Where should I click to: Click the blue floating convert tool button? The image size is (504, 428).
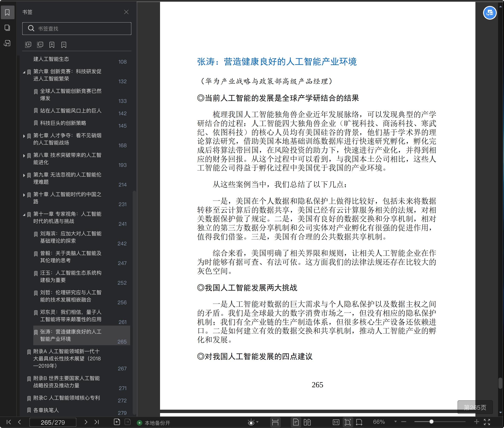tap(490, 13)
